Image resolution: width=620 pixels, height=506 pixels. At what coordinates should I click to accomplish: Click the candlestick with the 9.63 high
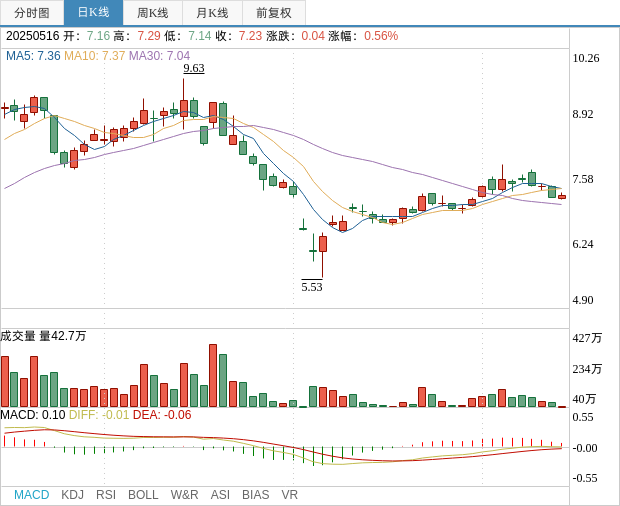184,108
